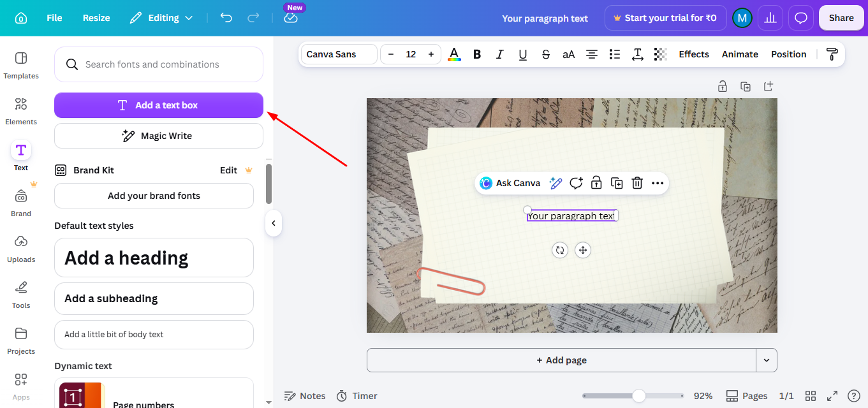Open Tools in sidebar
868x408 pixels.
(21, 295)
